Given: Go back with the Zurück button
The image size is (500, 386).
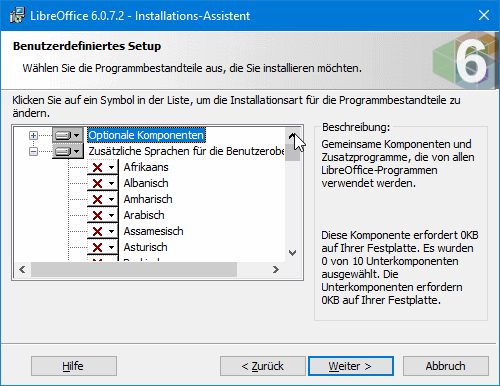Looking at the screenshot, I should (263, 366).
